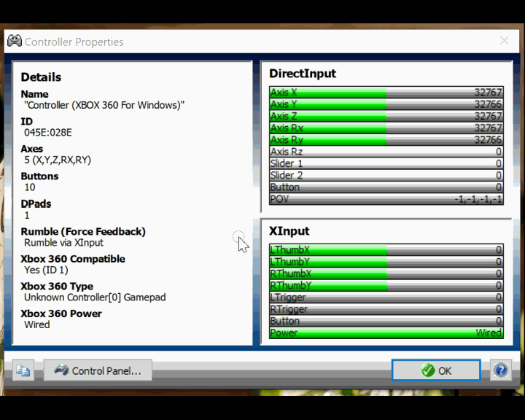Open the Control Panel… button
The width and height of the screenshot is (525, 420).
pos(98,370)
